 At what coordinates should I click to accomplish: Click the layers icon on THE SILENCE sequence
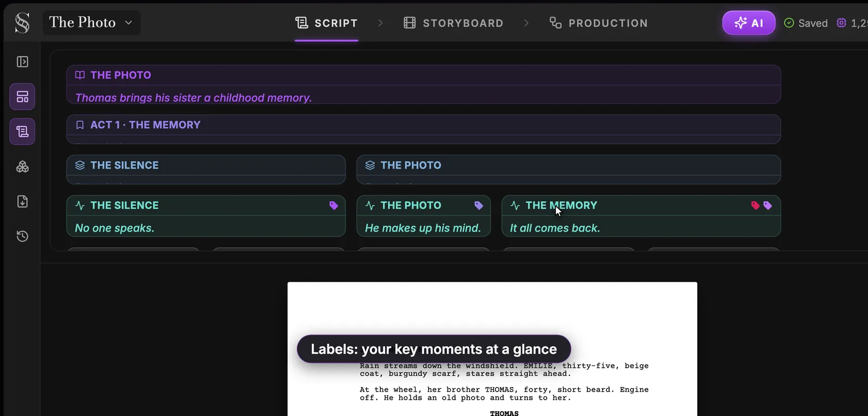(x=80, y=165)
